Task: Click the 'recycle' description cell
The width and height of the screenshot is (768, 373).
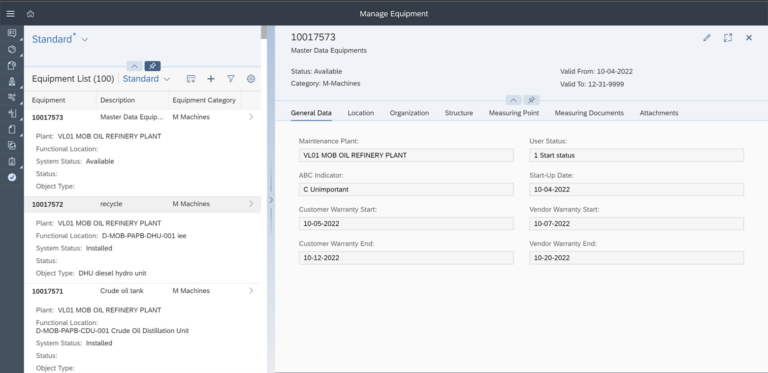Action: [111, 204]
